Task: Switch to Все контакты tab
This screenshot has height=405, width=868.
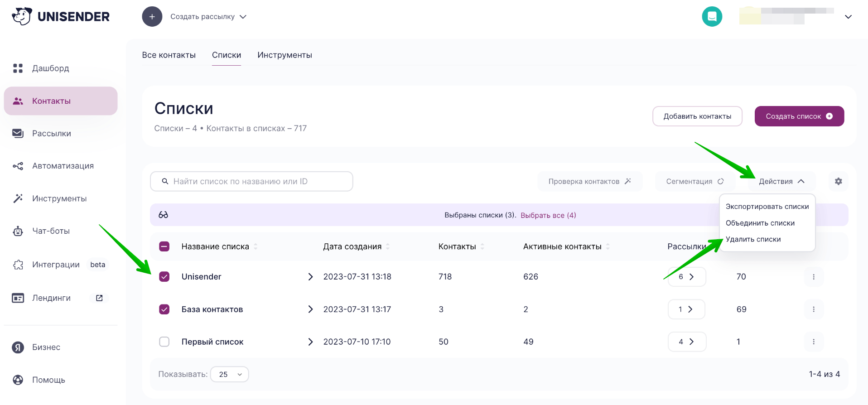Action: pyautogui.click(x=169, y=55)
